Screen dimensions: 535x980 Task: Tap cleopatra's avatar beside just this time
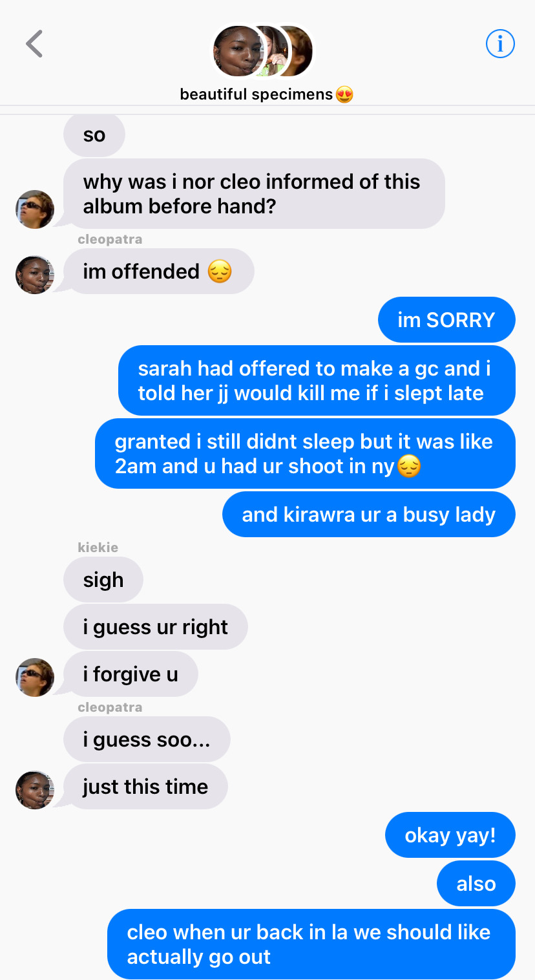(34, 790)
